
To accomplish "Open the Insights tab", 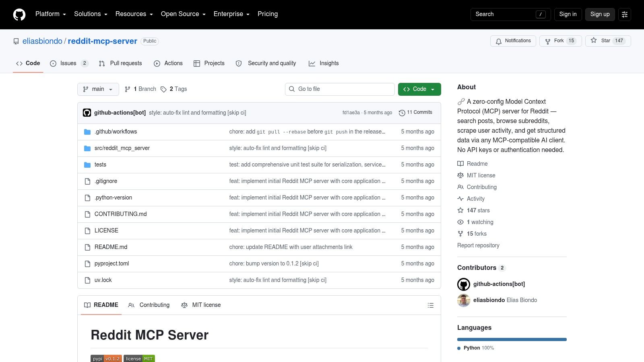I will tap(324, 63).
